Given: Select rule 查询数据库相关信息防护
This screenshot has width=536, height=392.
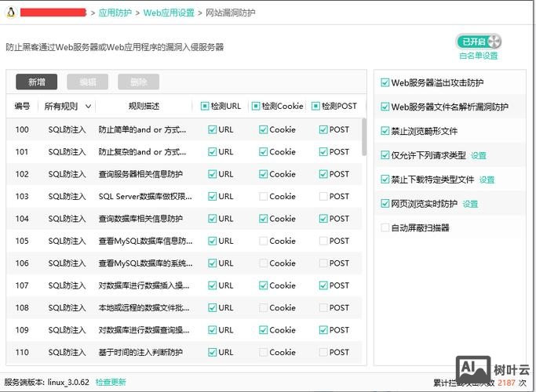Looking at the screenshot, I should point(140,219).
